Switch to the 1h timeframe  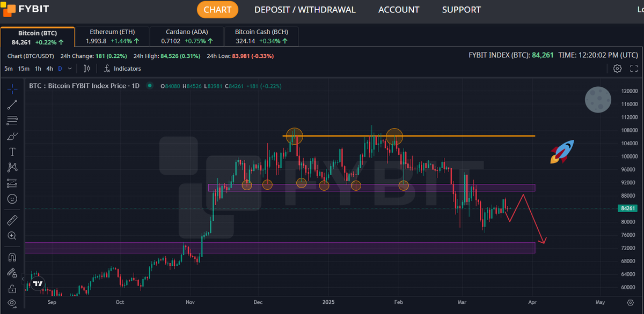click(x=38, y=69)
